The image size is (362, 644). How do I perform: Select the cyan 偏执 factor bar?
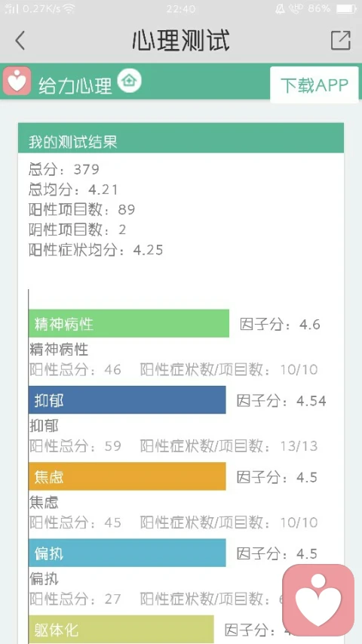(x=127, y=553)
